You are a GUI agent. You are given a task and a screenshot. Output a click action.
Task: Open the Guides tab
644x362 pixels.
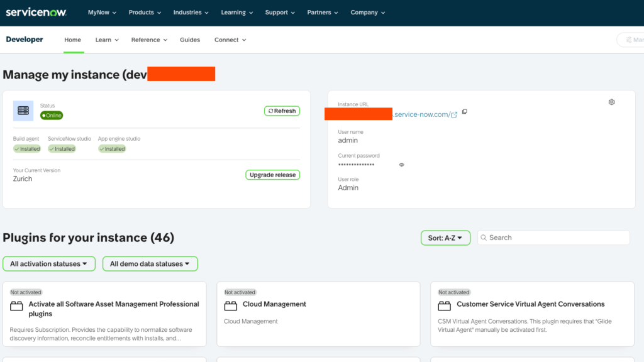190,40
